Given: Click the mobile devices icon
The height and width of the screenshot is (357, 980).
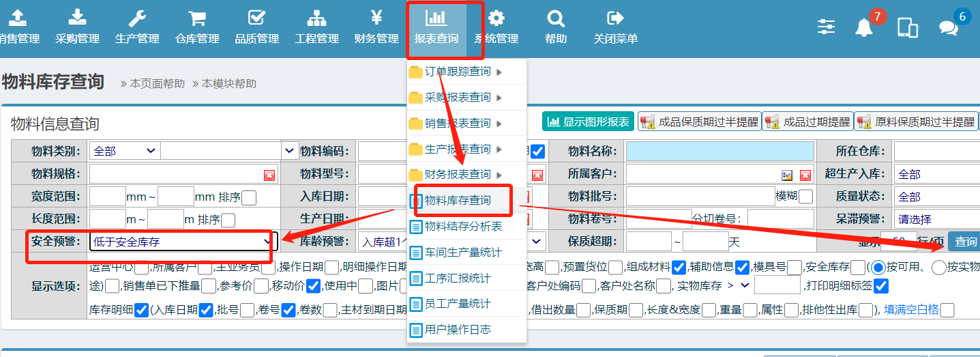Looking at the screenshot, I should (907, 27).
